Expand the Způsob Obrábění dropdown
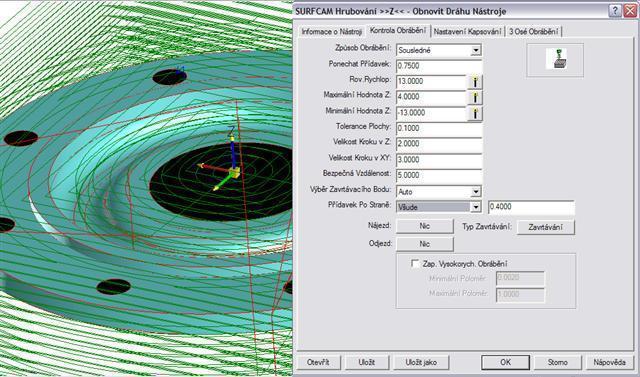This screenshot has height=377, width=640. pyautogui.click(x=476, y=51)
